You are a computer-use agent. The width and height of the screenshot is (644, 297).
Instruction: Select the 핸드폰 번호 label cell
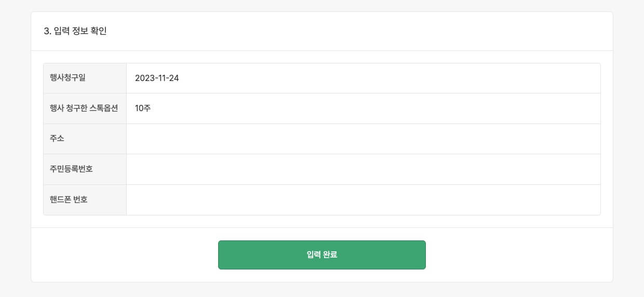(x=69, y=199)
